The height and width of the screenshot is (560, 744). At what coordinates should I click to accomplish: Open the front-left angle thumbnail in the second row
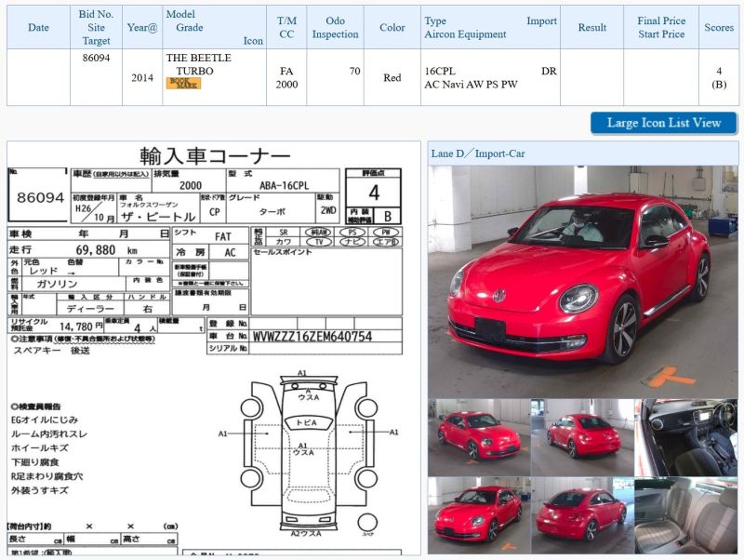[x=479, y=515]
